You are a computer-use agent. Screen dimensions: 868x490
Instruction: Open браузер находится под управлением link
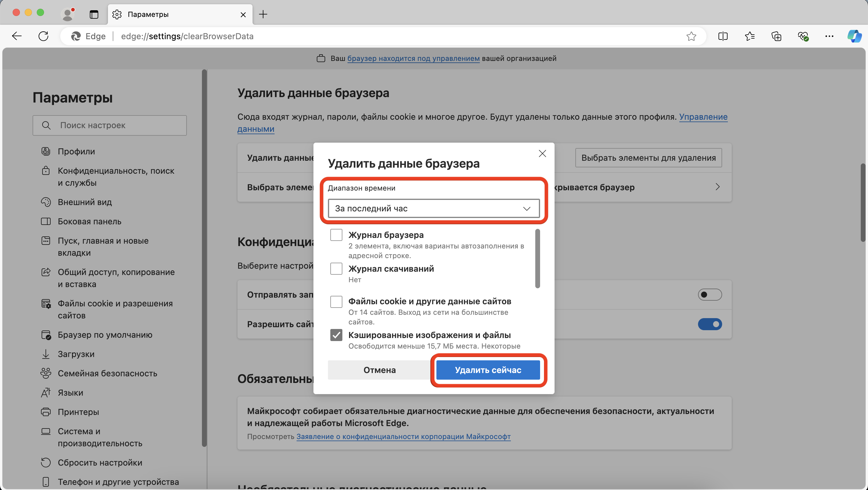(x=413, y=58)
